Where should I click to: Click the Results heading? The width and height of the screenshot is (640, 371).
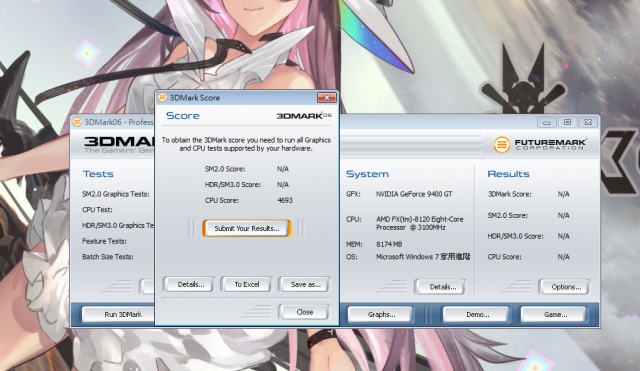pyautogui.click(x=508, y=174)
